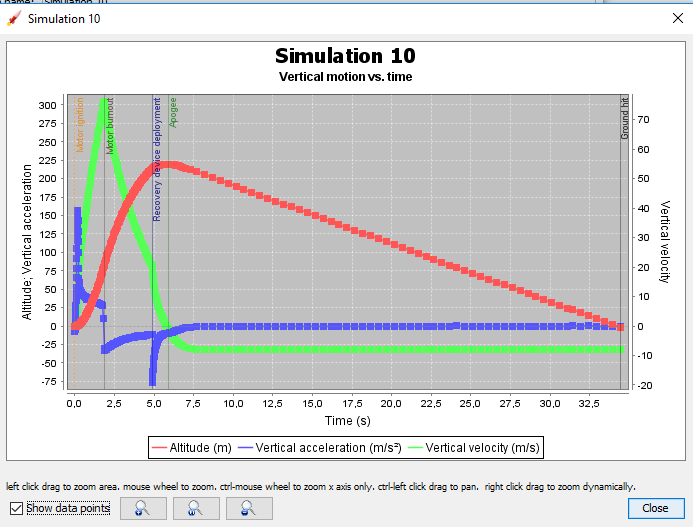This screenshot has width=693, height=527.
Task: Click the OpenRocket rocket icon in title bar
Action: coord(14,19)
